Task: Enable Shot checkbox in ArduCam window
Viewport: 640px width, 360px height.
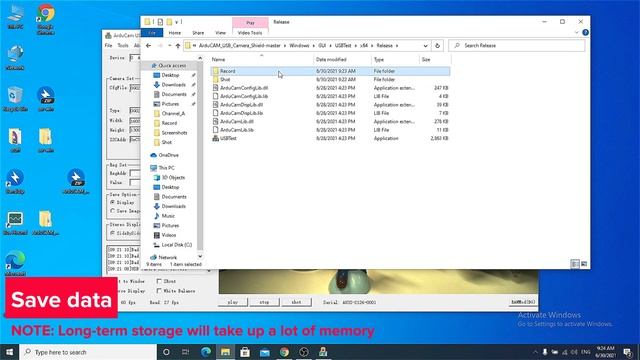Action: [x=159, y=281]
